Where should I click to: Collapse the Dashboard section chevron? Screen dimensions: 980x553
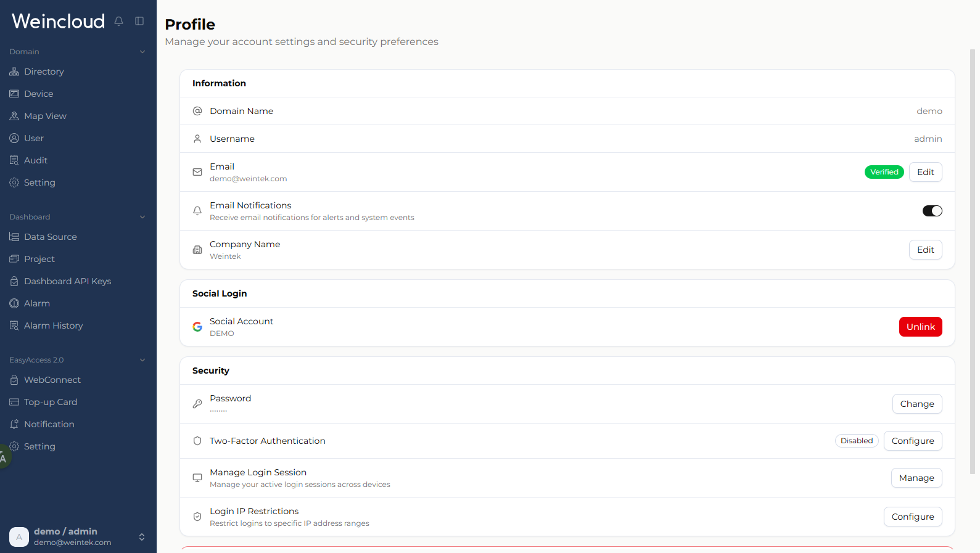click(x=142, y=217)
